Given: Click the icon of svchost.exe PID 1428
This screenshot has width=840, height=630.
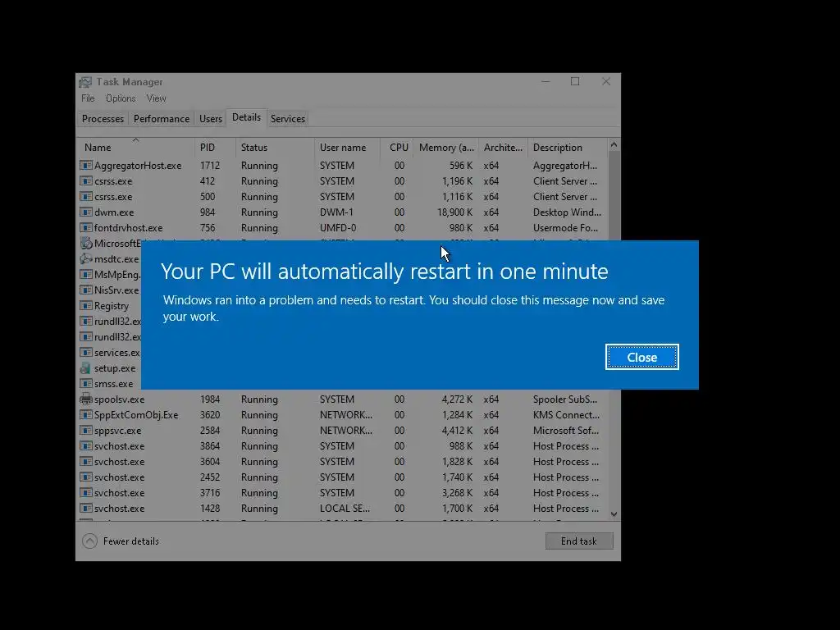Looking at the screenshot, I should [85, 508].
